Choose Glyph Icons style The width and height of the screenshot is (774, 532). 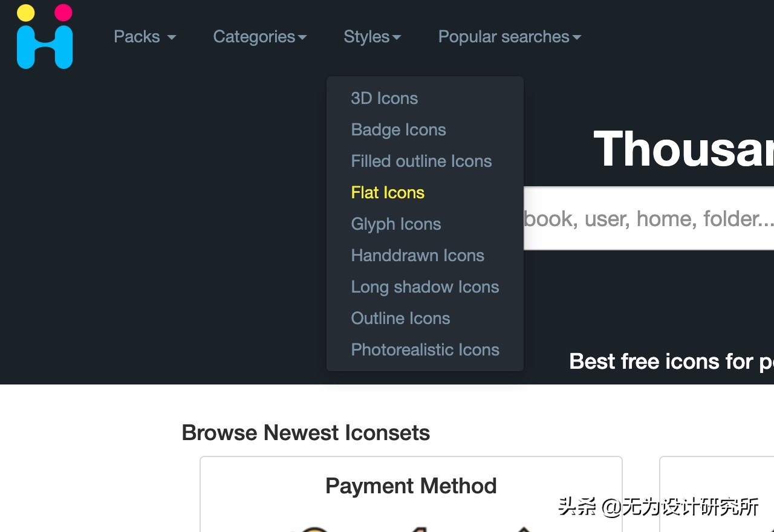point(395,224)
